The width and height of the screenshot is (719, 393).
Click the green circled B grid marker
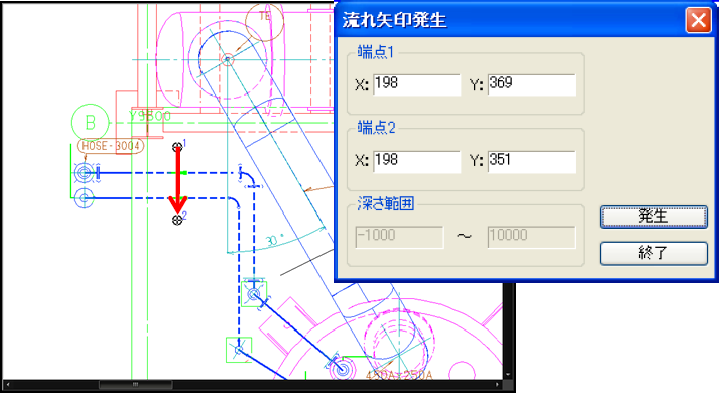90,123
